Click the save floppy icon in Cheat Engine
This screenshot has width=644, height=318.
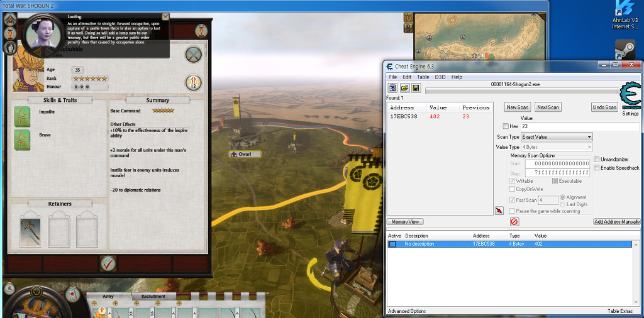coord(416,88)
